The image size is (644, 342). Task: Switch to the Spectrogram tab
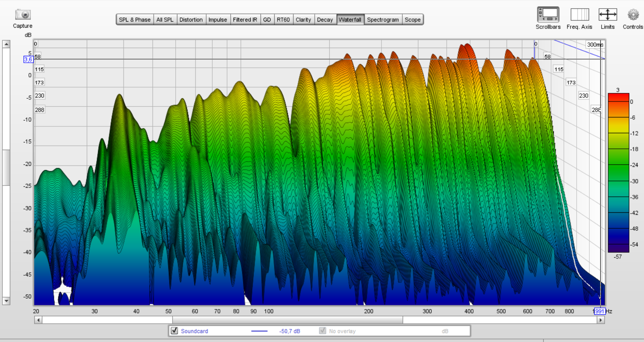point(383,20)
